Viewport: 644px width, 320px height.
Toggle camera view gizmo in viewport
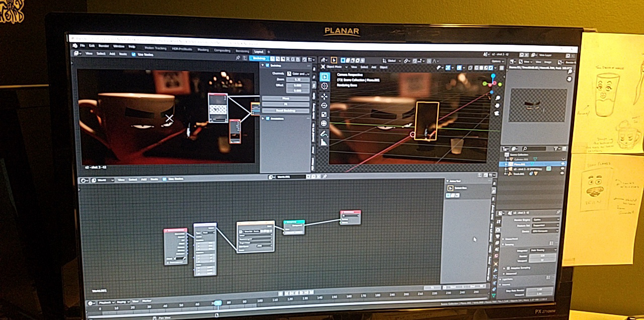point(497,114)
